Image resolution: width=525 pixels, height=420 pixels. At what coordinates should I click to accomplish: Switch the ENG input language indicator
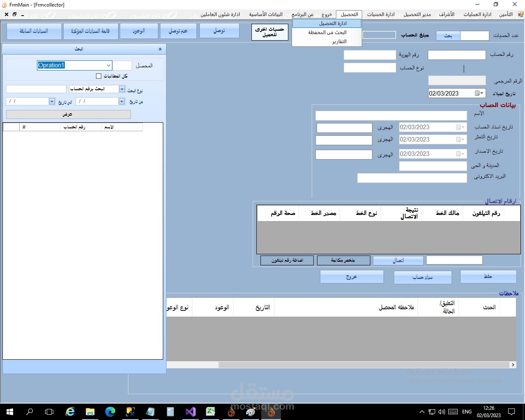click(467, 411)
